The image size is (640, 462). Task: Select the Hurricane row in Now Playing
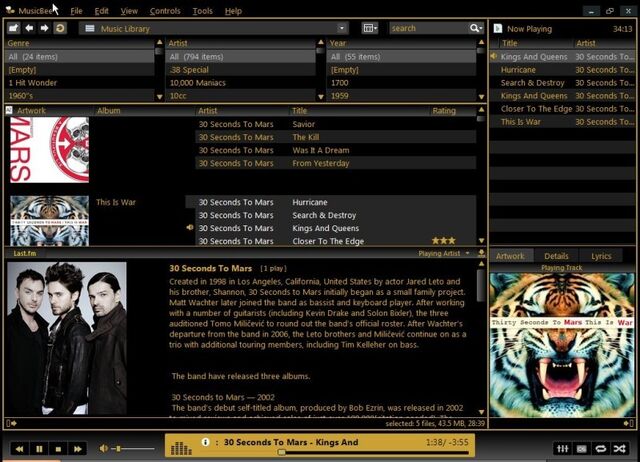[x=562, y=70]
